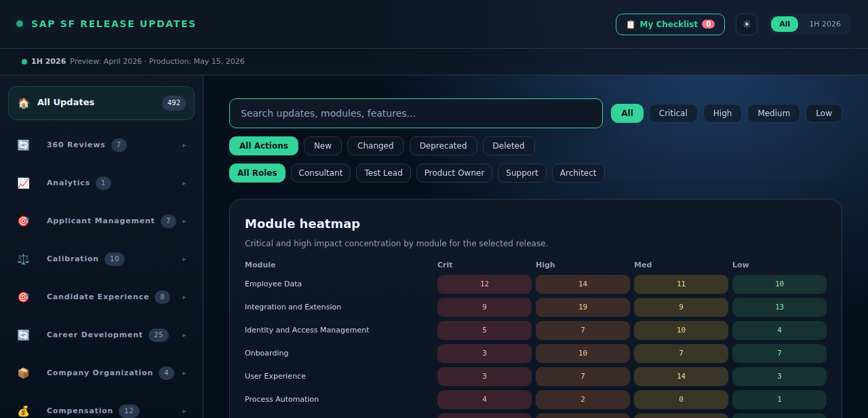Screen dimensions: 868x418
Task: Click Integration and Extension high cell 19
Action: point(583,307)
